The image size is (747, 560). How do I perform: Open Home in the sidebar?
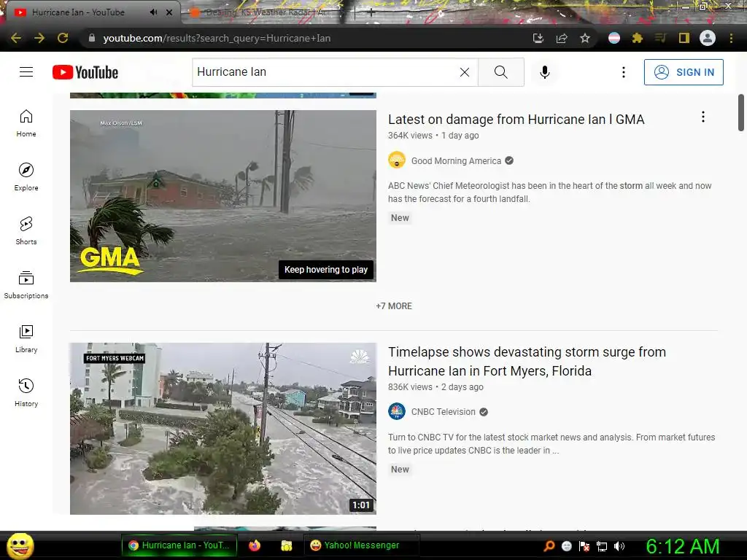click(x=26, y=123)
